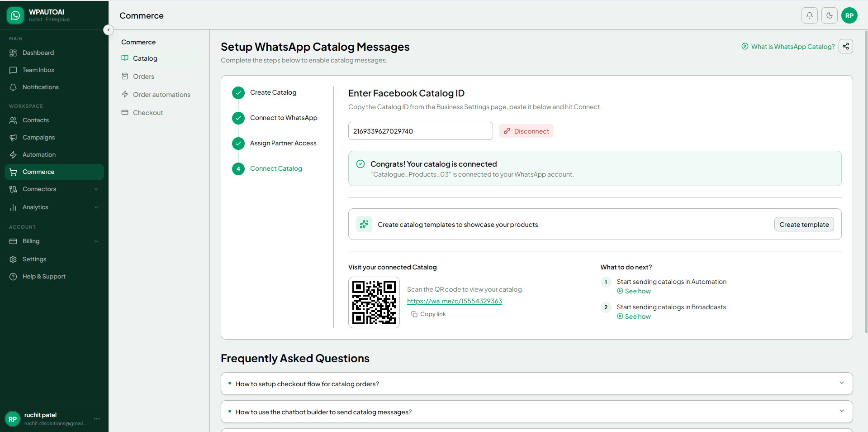The image size is (868, 432).
Task: Click the page vertical scrollbar
Action: click(866, 181)
